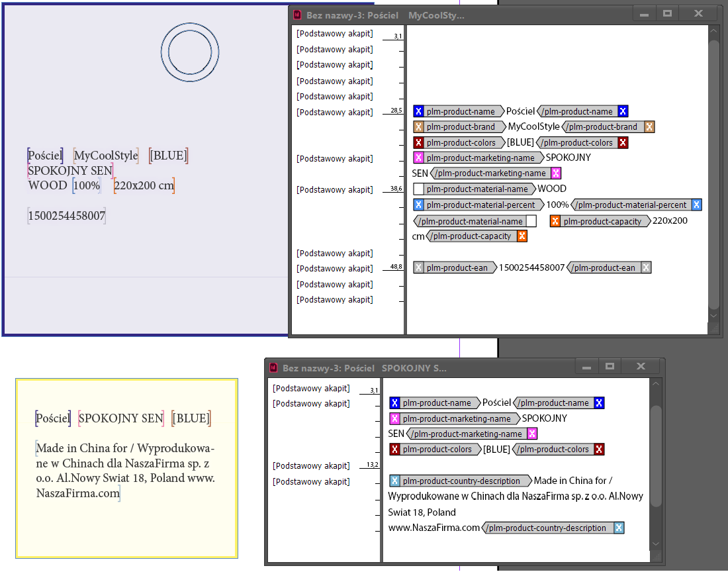Click the dark red opening plm-product-colors marker in the MyCoolStyle window
728x572 pixels.
point(459,142)
